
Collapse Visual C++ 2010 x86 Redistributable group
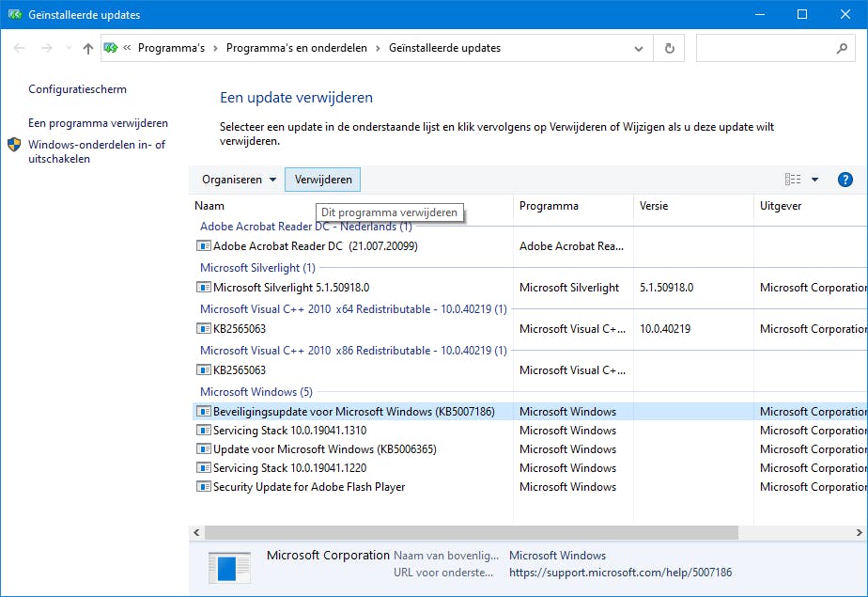353,351
